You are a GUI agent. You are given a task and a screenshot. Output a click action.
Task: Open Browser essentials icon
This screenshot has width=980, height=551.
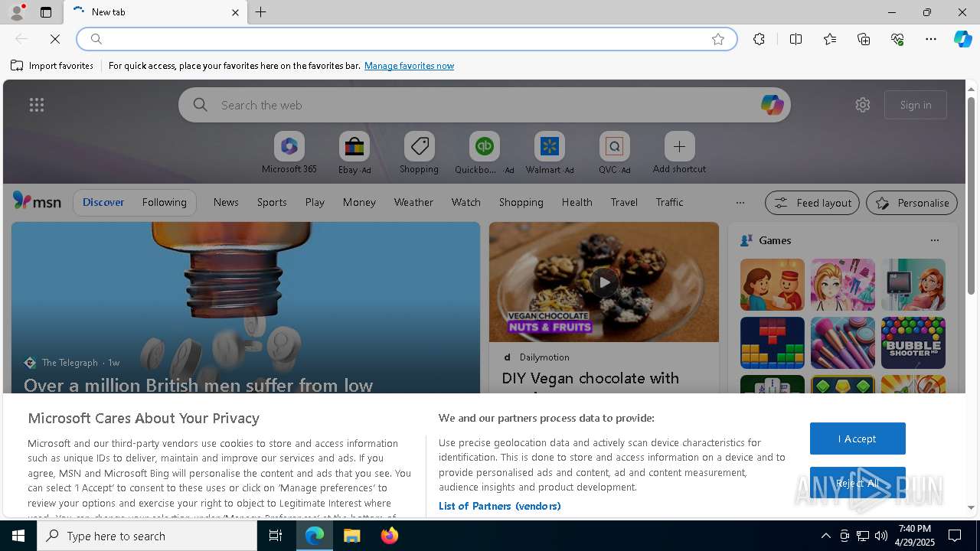click(x=897, y=39)
